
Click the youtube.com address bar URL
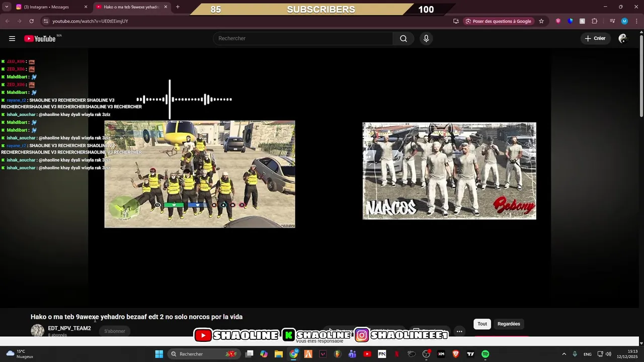pyautogui.click(x=90, y=21)
